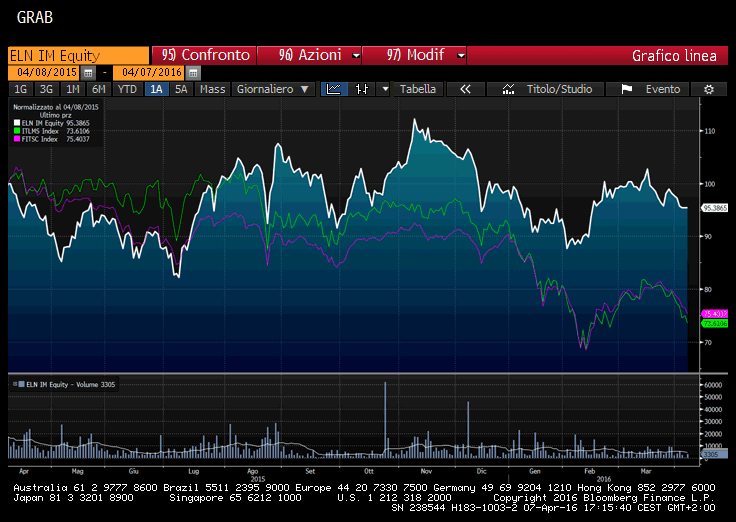Click the chart study icon beside Titolo/Studio

(x=508, y=89)
